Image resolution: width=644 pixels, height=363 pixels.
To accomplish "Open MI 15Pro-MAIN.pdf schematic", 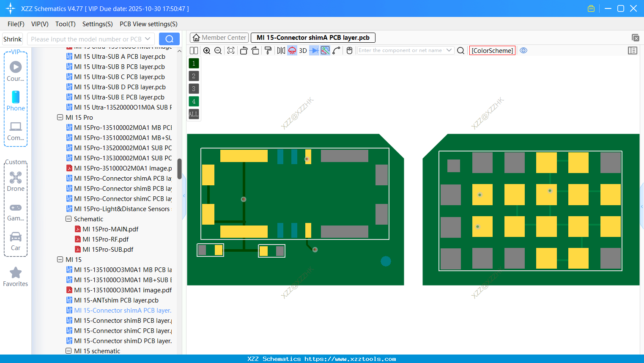I will (x=110, y=229).
